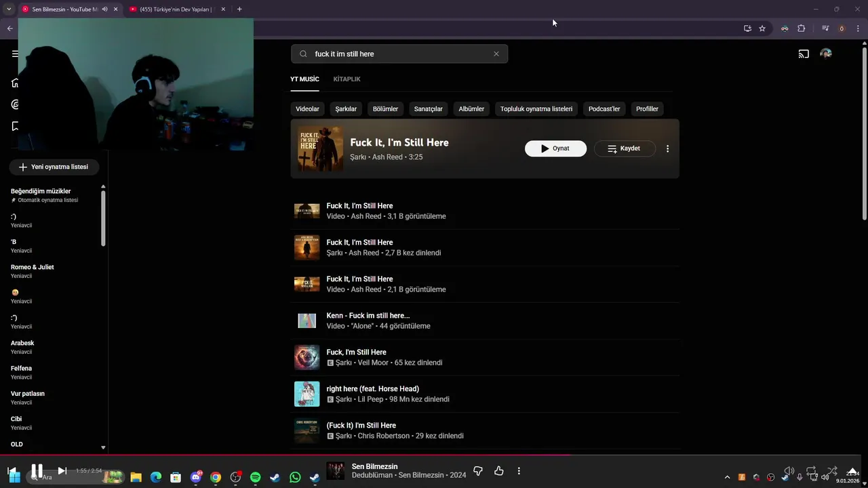Pause the playing song
Viewport: 868px width, 488px height.
[x=37, y=470]
